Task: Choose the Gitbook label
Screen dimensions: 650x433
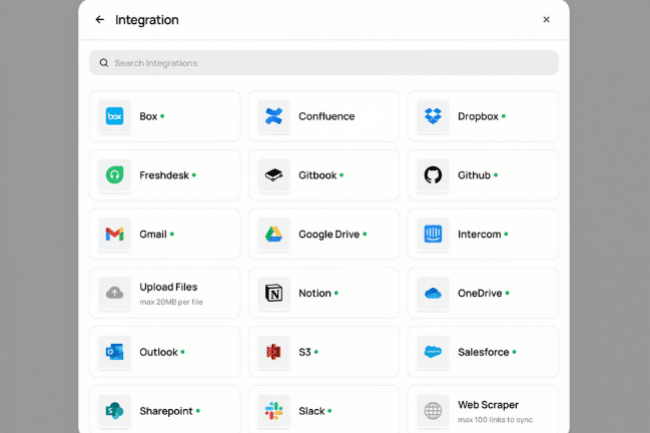Action: (x=317, y=175)
